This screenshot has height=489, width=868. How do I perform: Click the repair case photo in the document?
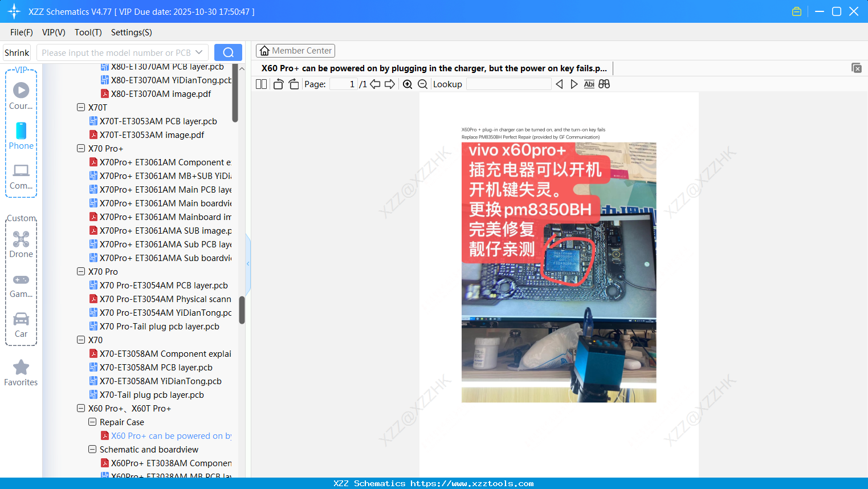[x=559, y=272]
